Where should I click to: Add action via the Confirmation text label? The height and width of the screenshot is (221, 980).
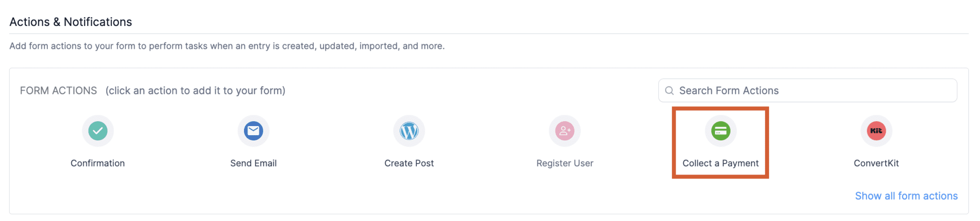(98, 163)
